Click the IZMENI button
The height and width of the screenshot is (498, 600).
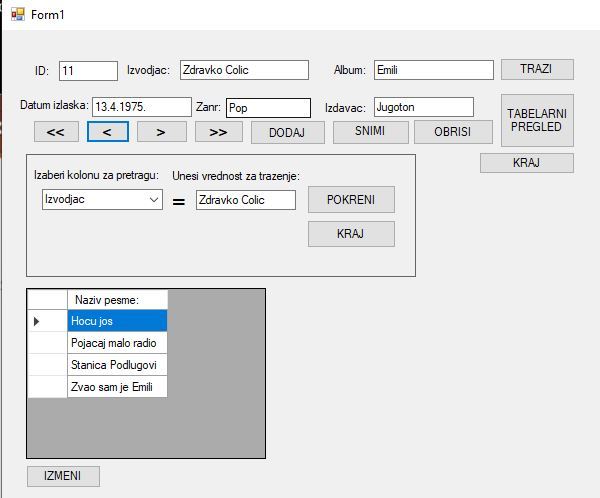click(x=63, y=475)
